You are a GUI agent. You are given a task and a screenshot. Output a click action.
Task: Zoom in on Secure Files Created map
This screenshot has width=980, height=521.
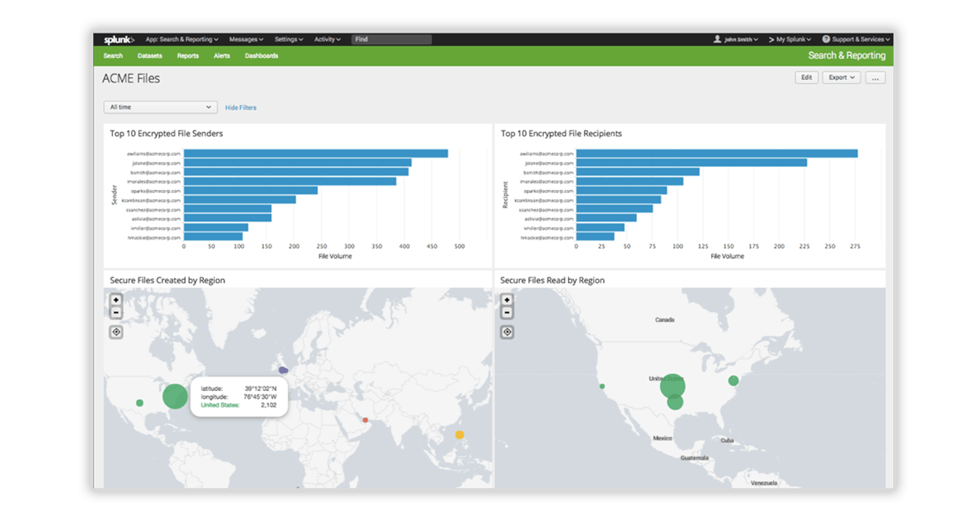point(116,300)
